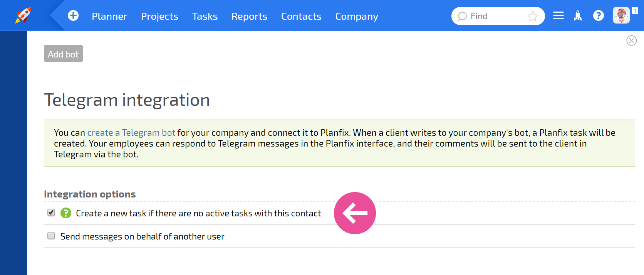Click the Integration options section title

[90, 194]
